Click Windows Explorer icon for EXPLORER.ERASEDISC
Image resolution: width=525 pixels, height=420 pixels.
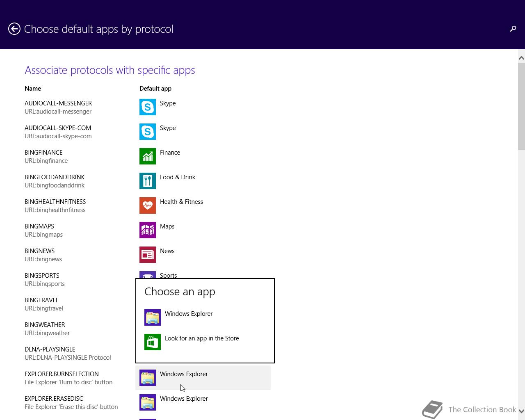point(148,402)
